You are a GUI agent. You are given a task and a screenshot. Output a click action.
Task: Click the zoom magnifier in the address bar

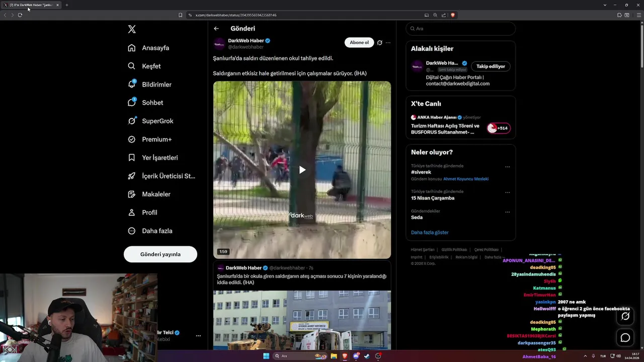click(x=435, y=15)
